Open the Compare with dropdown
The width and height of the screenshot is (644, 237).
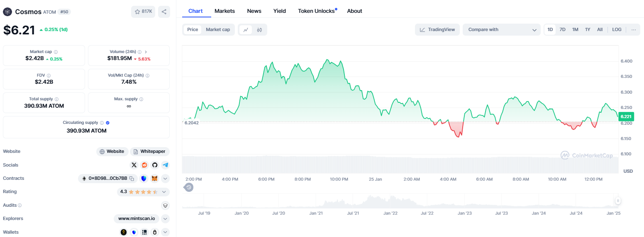502,29
